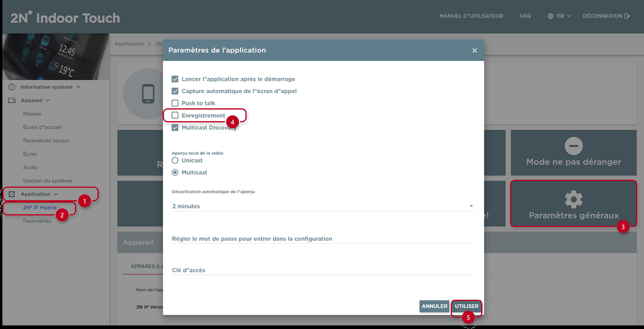
Task: Close the Paramètres de l'application dialog
Action: [x=475, y=51]
